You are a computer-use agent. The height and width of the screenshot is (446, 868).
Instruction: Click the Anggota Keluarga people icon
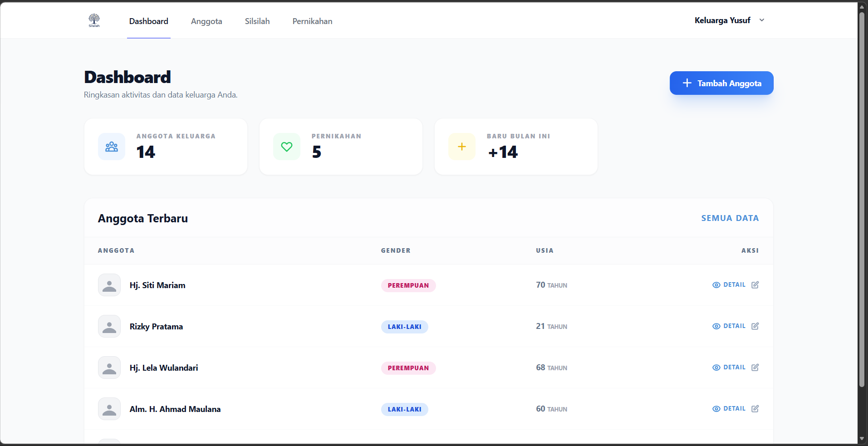pyautogui.click(x=112, y=147)
